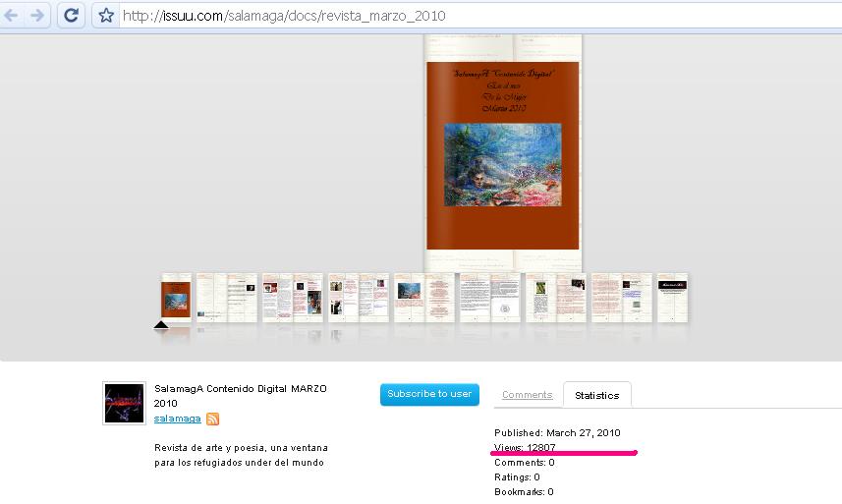Select the third spread thumbnail
Viewport: 842px width, 504px height.
point(293,298)
